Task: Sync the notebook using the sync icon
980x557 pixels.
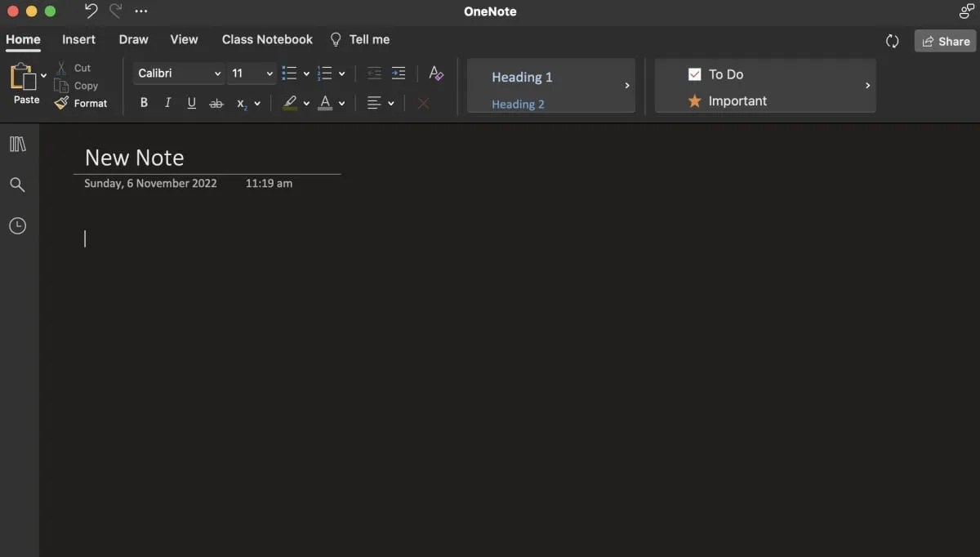Action: tap(892, 40)
